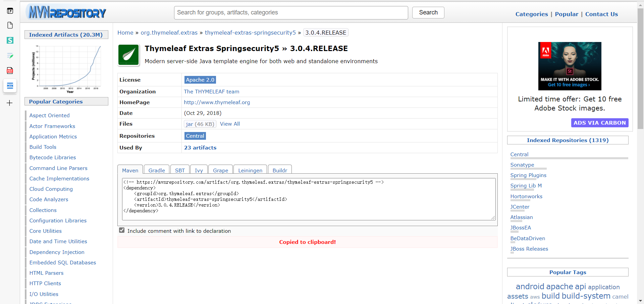This screenshot has width=644, height=304.
Task: Open Popular in the top navigation
Action: [x=567, y=14]
